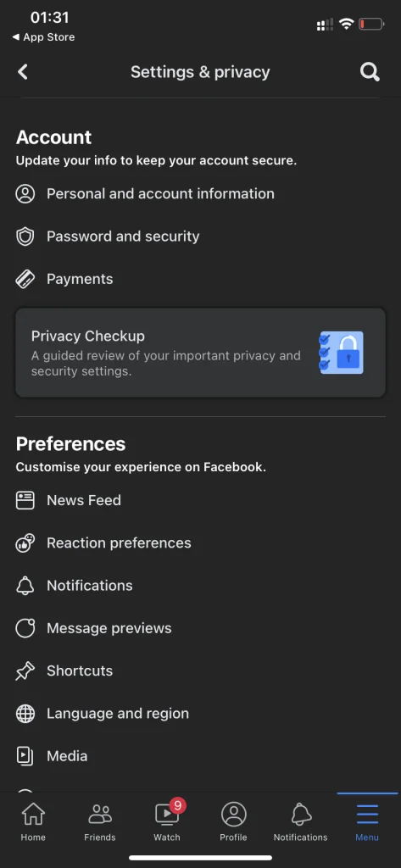This screenshot has height=868, width=401.
Task: Open the Watch tab with badge
Action: [x=167, y=821]
